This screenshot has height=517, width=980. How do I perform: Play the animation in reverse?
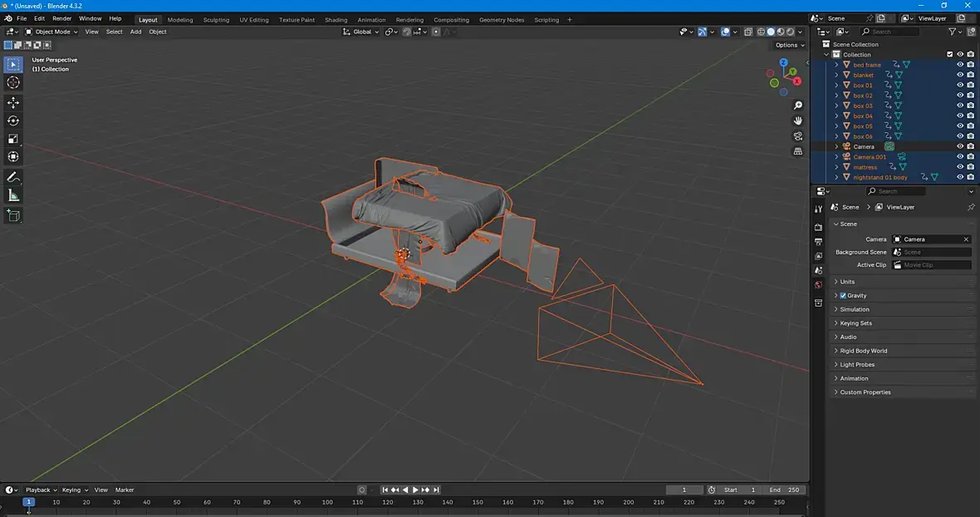pyautogui.click(x=405, y=490)
